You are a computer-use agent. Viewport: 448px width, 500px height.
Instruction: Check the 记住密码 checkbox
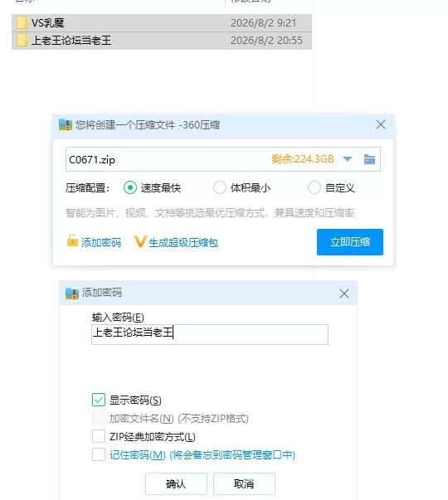[x=99, y=454]
